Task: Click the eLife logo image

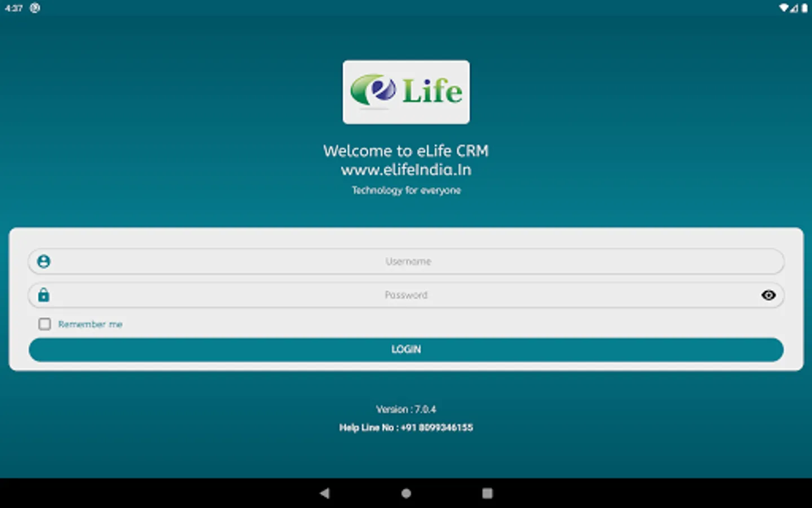Action: [406, 92]
